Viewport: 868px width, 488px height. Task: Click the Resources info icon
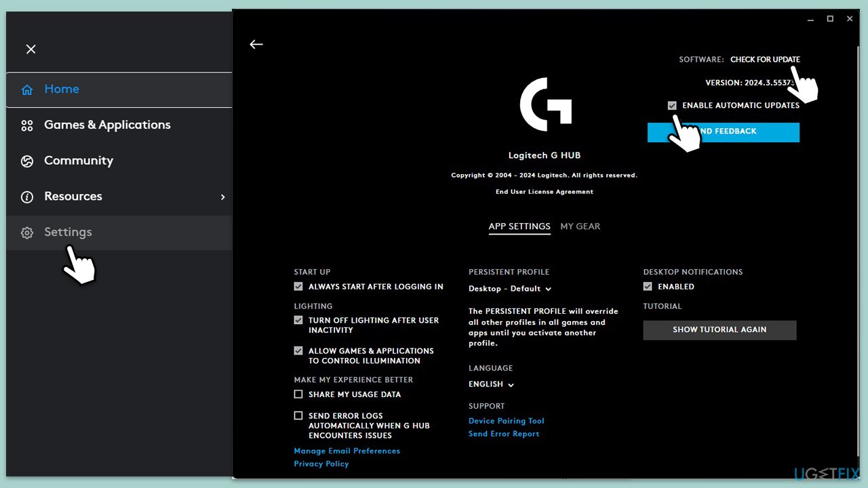pos(27,197)
